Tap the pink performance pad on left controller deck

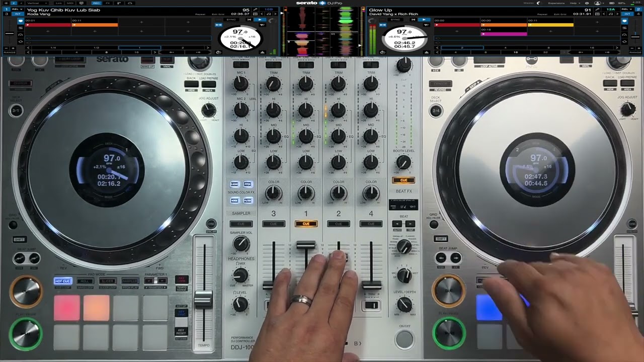tap(67, 307)
